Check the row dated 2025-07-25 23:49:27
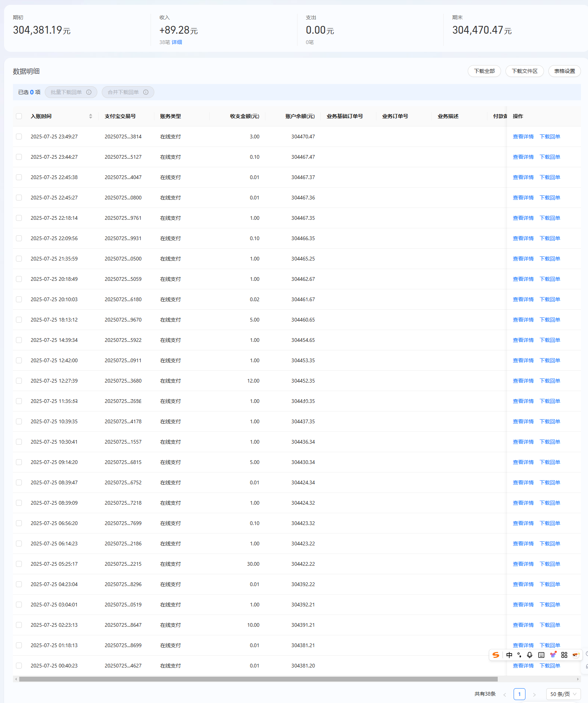 pyautogui.click(x=19, y=137)
